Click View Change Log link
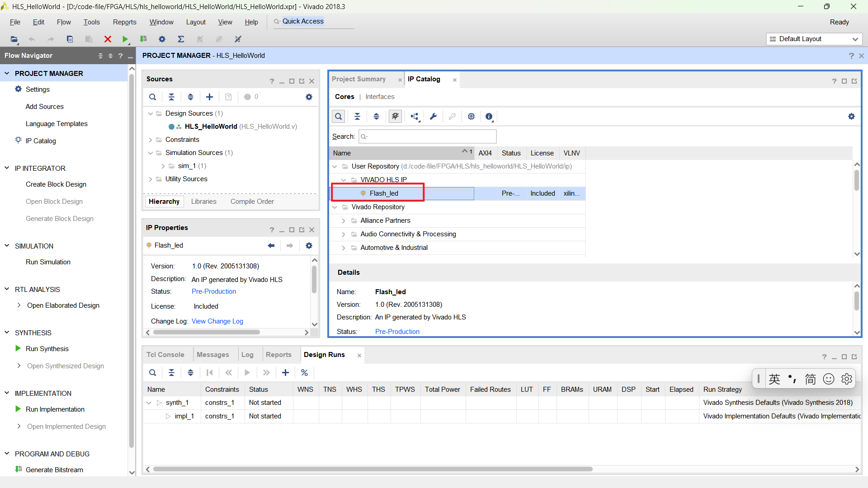Image resolution: width=868 pixels, height=488 pixels. 217,321
